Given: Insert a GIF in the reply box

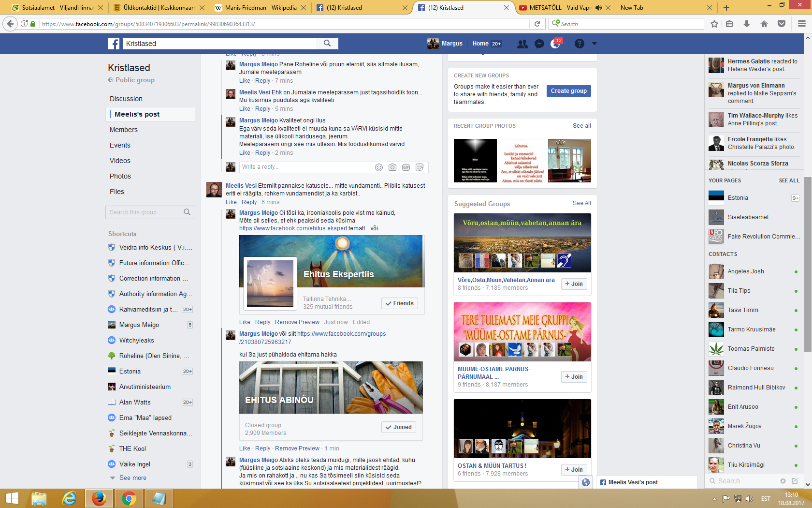Looking at the screenshot, I should click(x=406, y=167).
